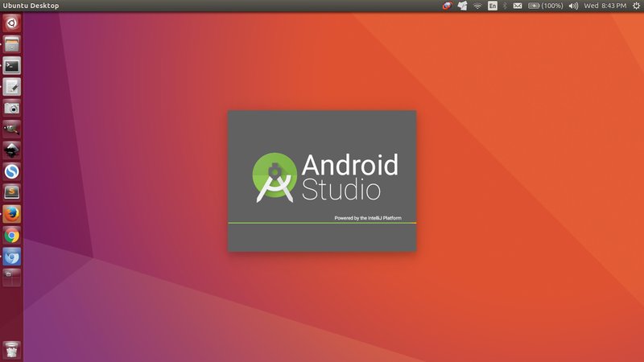Viewport: 644px width, 362px height.
Task: Open Firefox browser from launcher
Action: (x=11, y=214)
